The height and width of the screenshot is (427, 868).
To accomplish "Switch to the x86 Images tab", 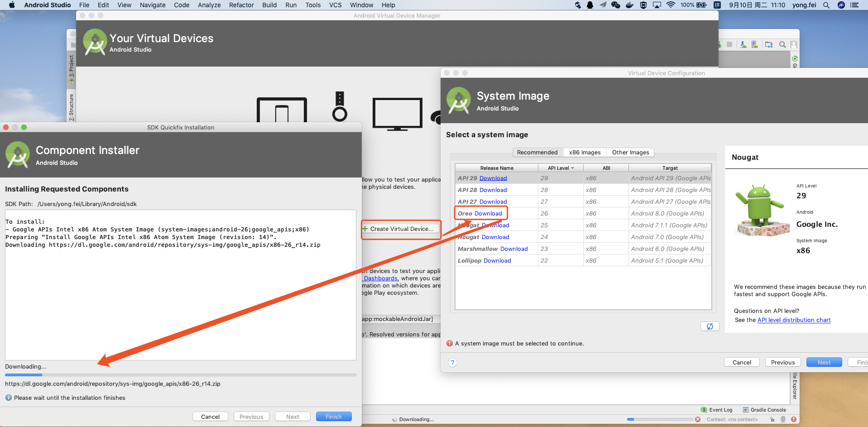I will click(x=585, y=152).
